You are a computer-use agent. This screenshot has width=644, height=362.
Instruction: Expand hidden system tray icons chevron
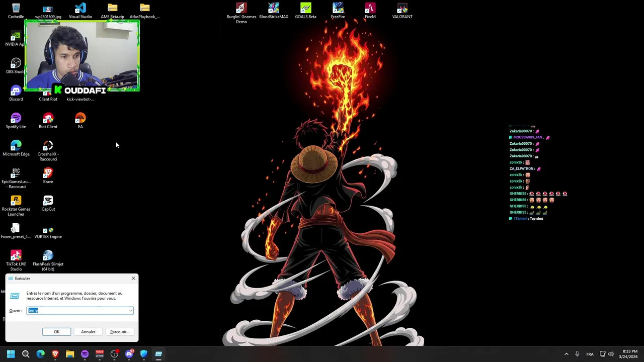click(x=566, y=354)
